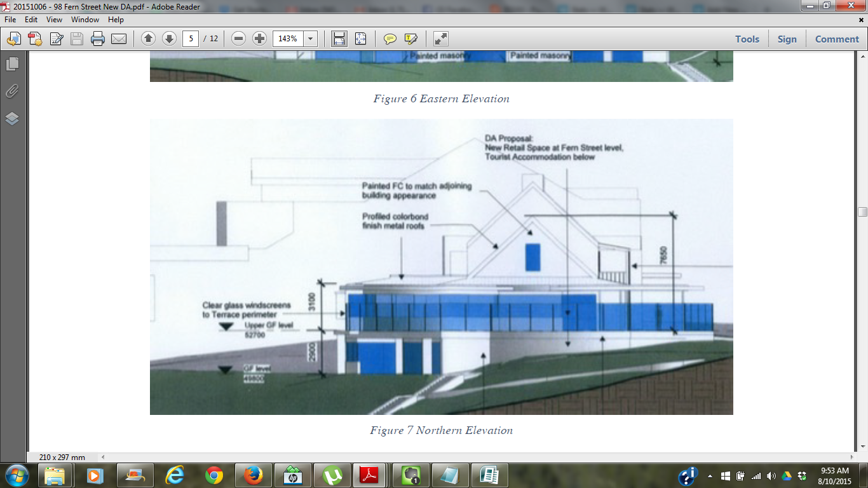Open the zoom percentage dropdown
The image size is (868, 488).
pos(311,39)
